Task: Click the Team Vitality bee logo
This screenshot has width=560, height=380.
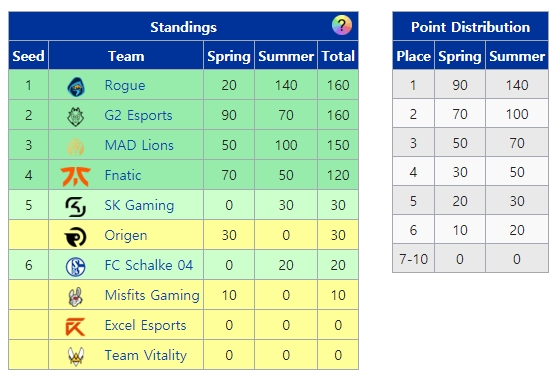Action: (x=76, y=356)
